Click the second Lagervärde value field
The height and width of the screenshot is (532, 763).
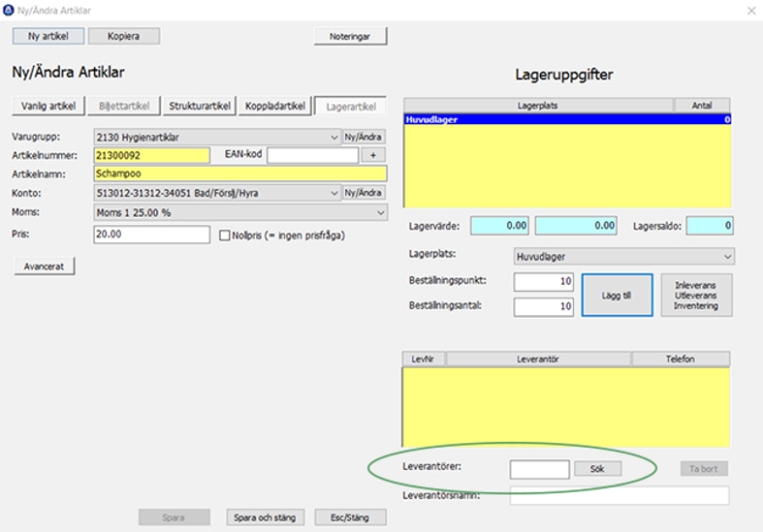(576, 226)
